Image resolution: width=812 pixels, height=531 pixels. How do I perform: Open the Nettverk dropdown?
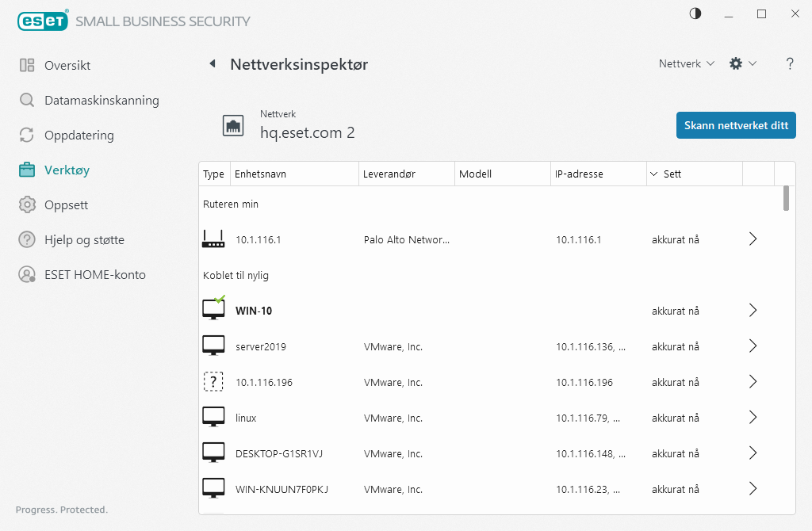point(685,63)
